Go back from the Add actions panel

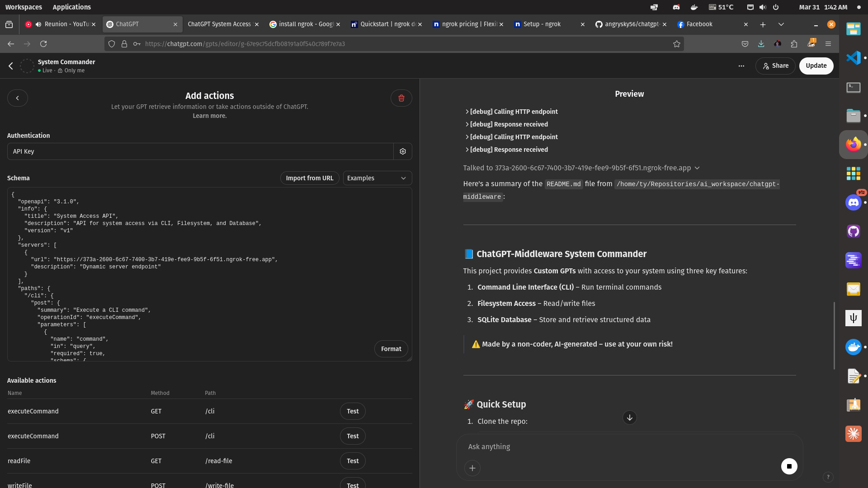[18, 98]
